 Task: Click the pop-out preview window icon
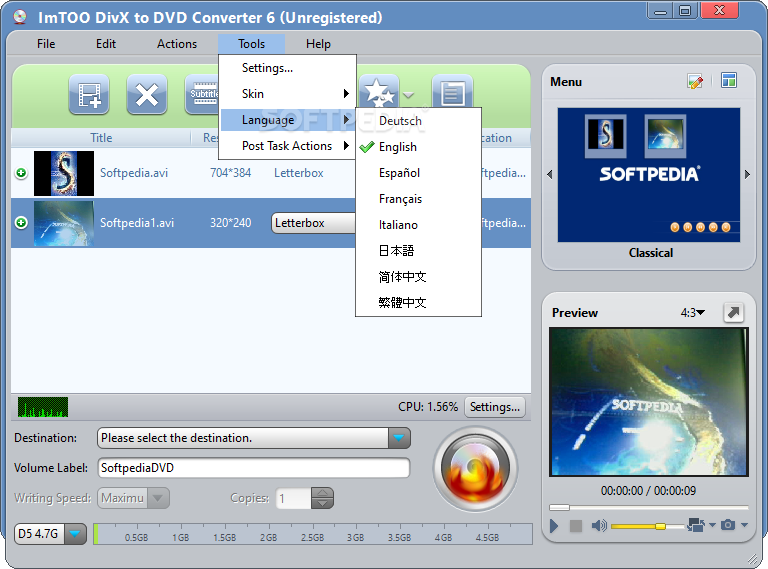pyautogui.click(x=733, y=312)
